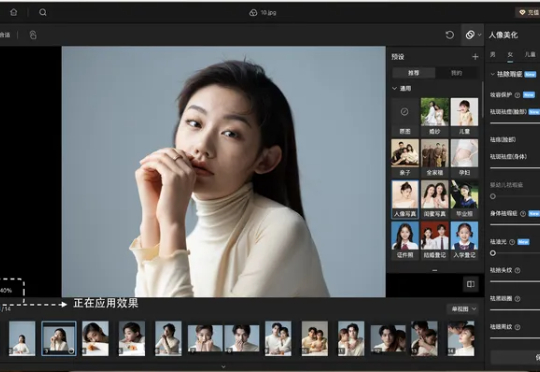
Task: Switch to the 推荐 presets tab
Action: (x=414, y=73)
